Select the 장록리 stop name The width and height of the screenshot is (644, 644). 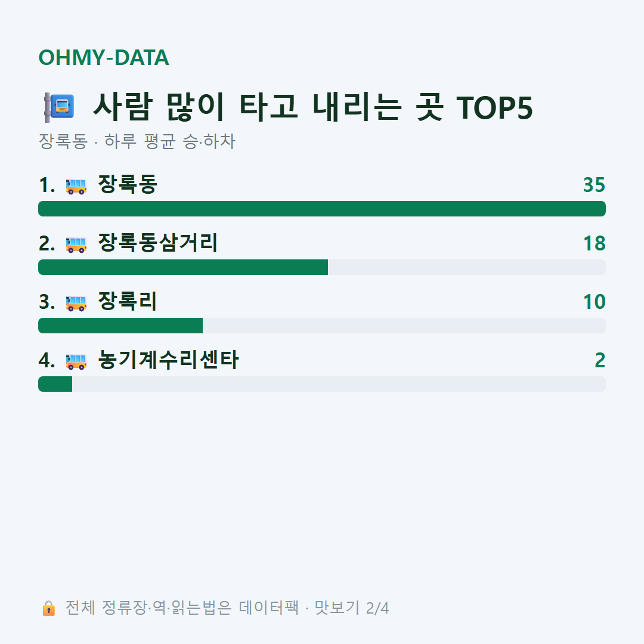tap(128, 301)
